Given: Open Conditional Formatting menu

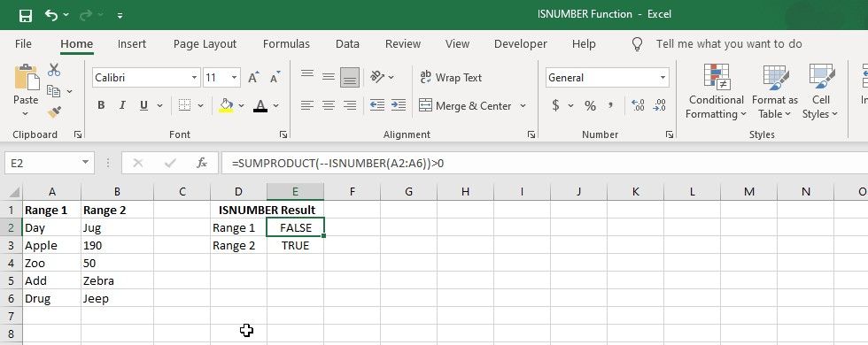Looking at the screenshot, I should (717, 92).
